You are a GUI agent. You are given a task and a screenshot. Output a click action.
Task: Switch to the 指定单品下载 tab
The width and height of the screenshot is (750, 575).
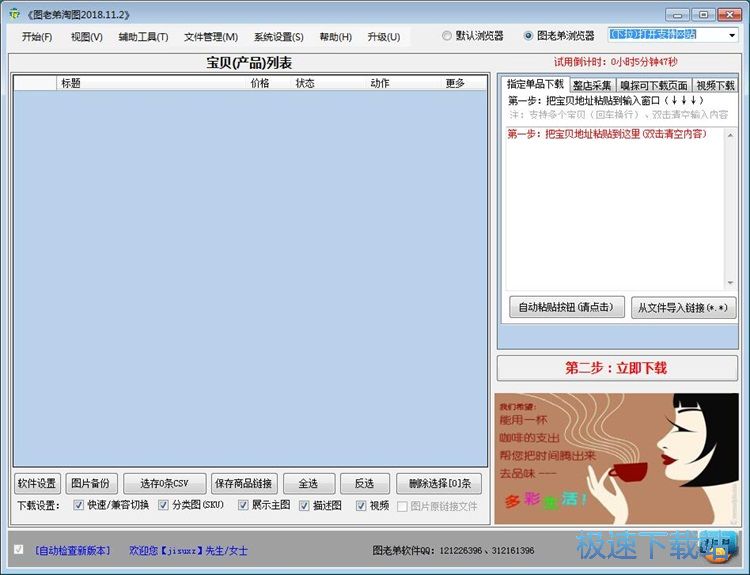[x=535, y=84]
